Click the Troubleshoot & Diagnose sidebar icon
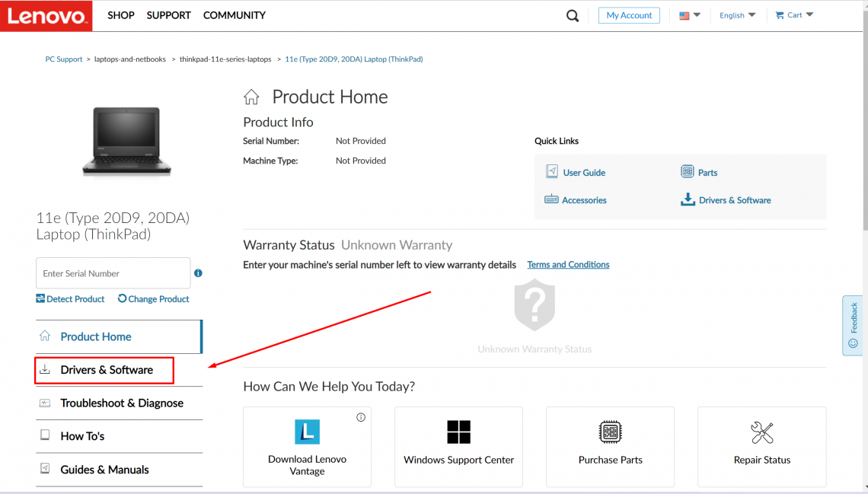The image size is (868, 494). click(45, 403)
